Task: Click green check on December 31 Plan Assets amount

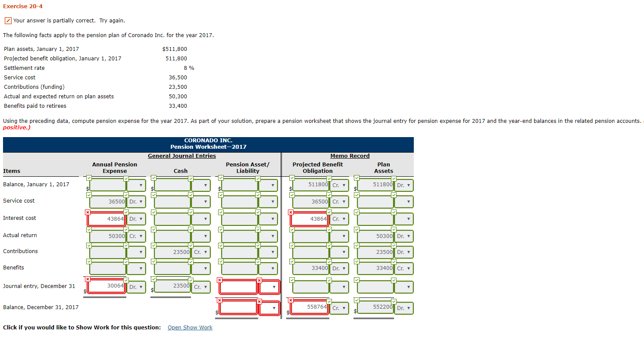Action: tap(356, 300)
